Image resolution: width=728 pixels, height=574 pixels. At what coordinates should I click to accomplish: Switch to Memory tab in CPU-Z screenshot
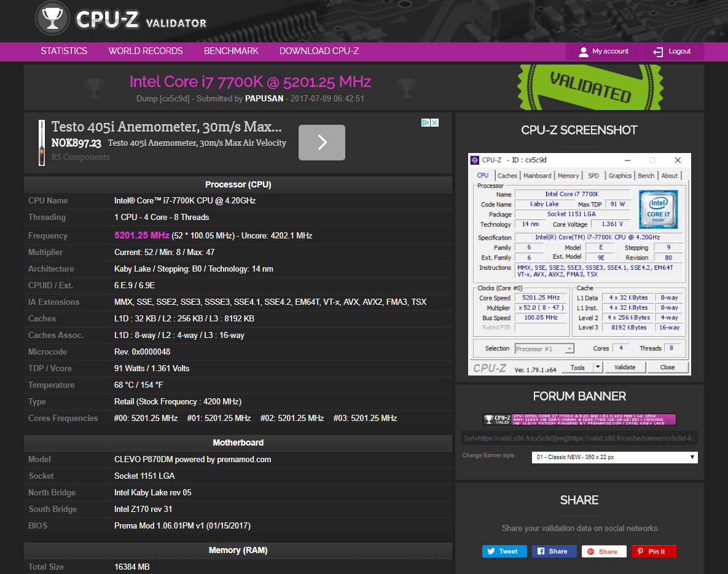pyautogui.click(x=568, y=176)
